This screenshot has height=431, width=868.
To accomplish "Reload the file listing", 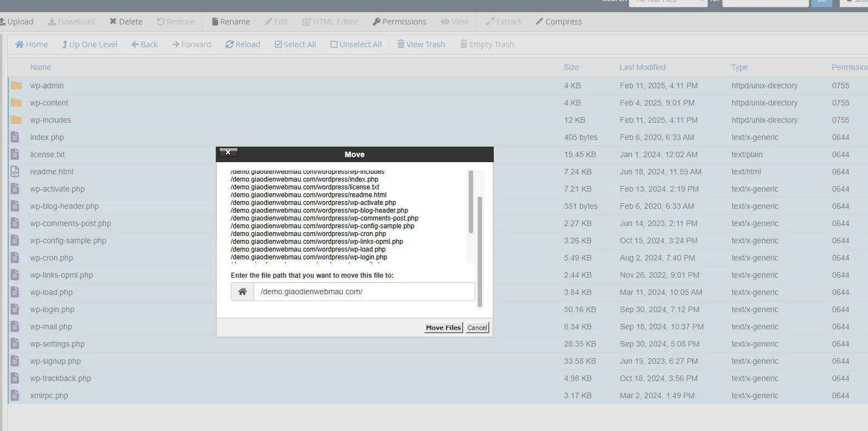I will [242, 44].
